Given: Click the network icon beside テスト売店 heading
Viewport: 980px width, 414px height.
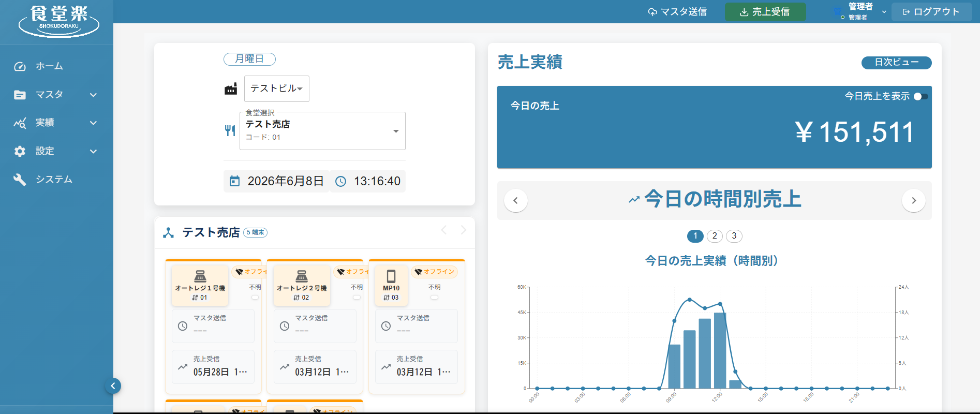Looking at the screenshot, I should (x=168, y=233).
